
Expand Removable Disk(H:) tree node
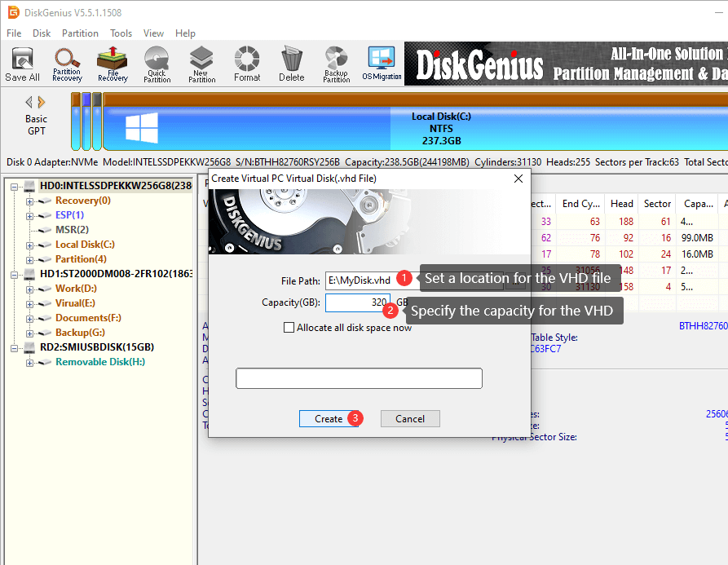tap(29, 363)
